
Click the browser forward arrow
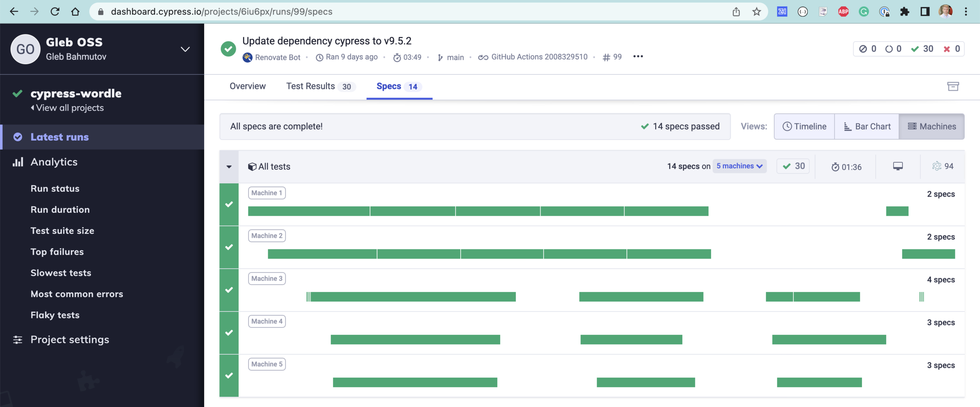34,12
